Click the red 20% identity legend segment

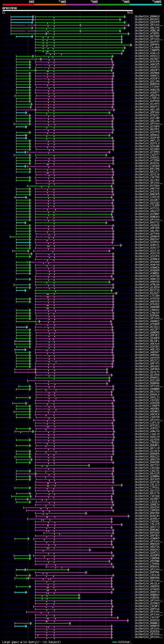[18, 5]
